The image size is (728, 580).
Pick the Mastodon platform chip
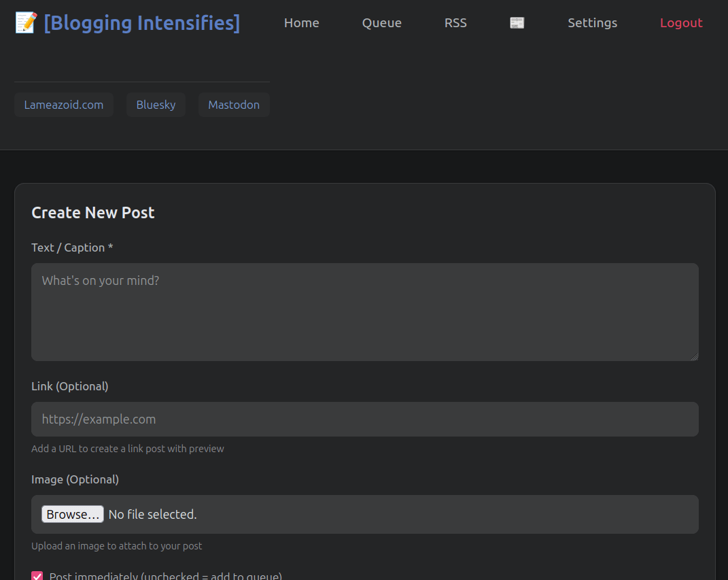click(234, 105)
